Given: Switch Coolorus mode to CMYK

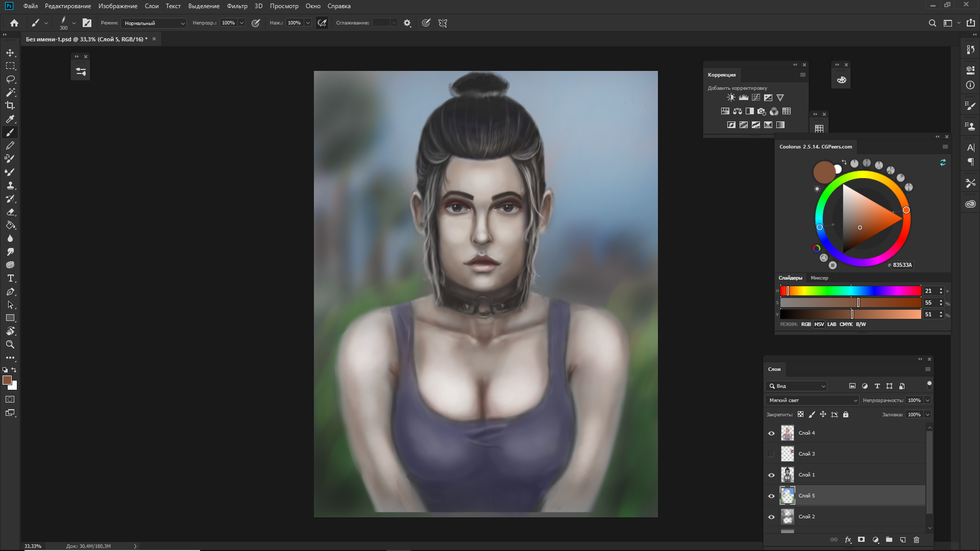Looking at the screenshot, I should pyautogui.click(x=846, y=324).
